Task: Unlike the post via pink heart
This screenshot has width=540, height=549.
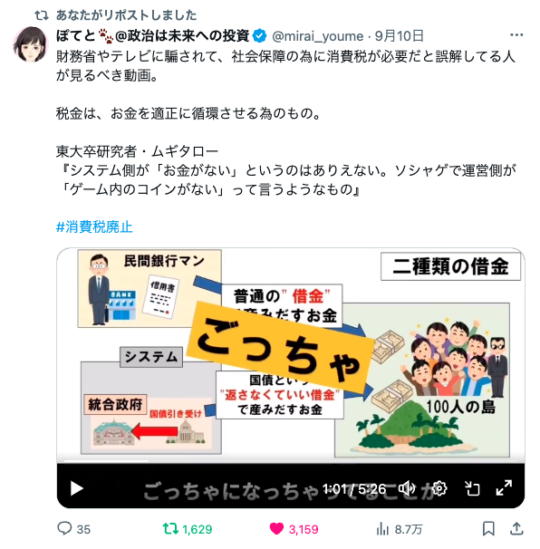Action: (x=276, y=528)
